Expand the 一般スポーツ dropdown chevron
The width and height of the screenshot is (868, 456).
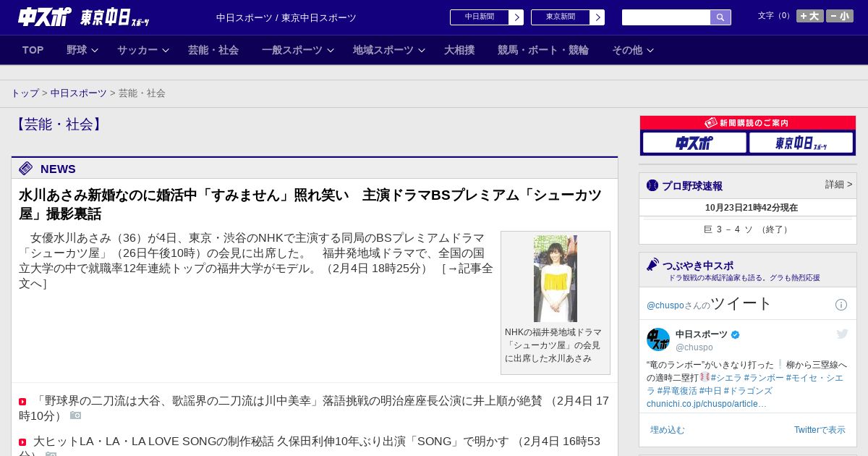[331, 50]
